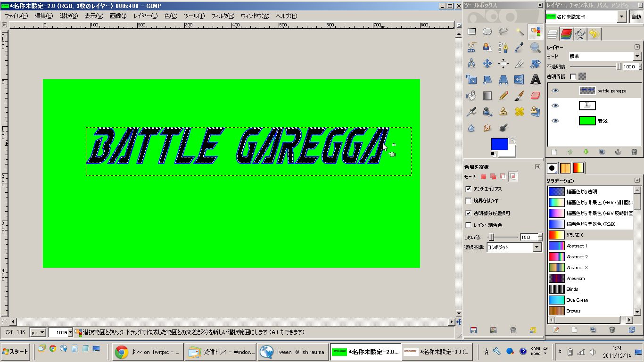This screenshot has width=644, height=362.
Task: Open the 受信トレイ taskbar window
Action: coord(221,352)
